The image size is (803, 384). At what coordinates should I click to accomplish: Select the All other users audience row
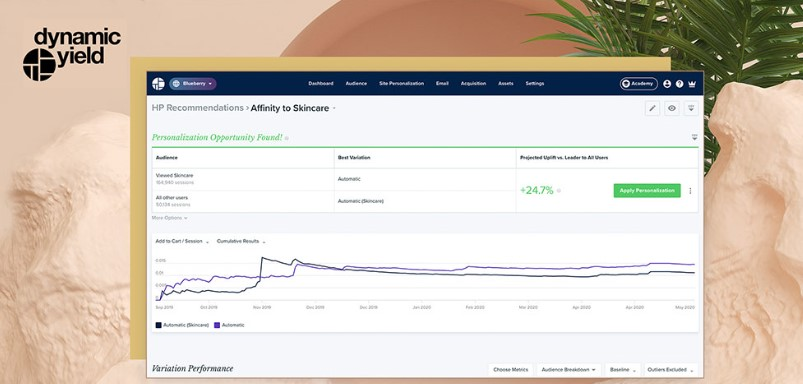[243, 201]
